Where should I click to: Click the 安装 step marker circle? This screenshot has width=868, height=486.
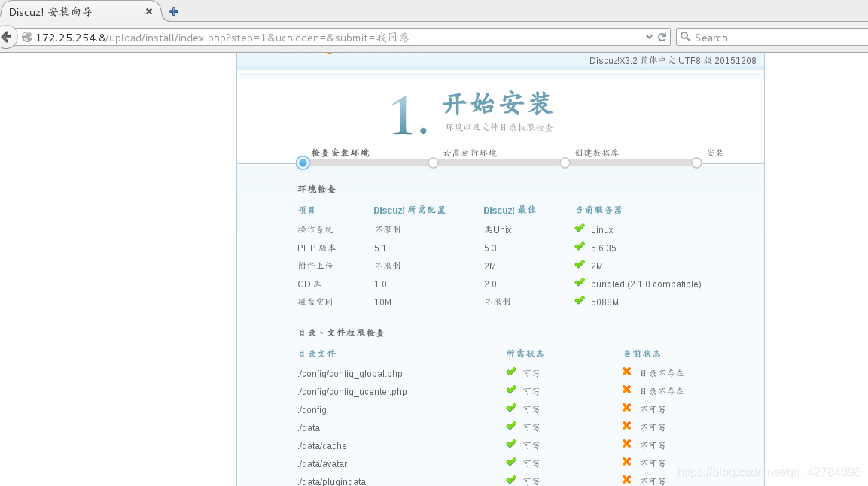(696, 163)
